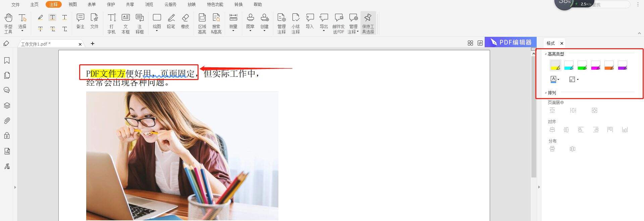Open the security lock sidebar panel
This screenshot has height=221, width=644.
[x=7, y=136]
